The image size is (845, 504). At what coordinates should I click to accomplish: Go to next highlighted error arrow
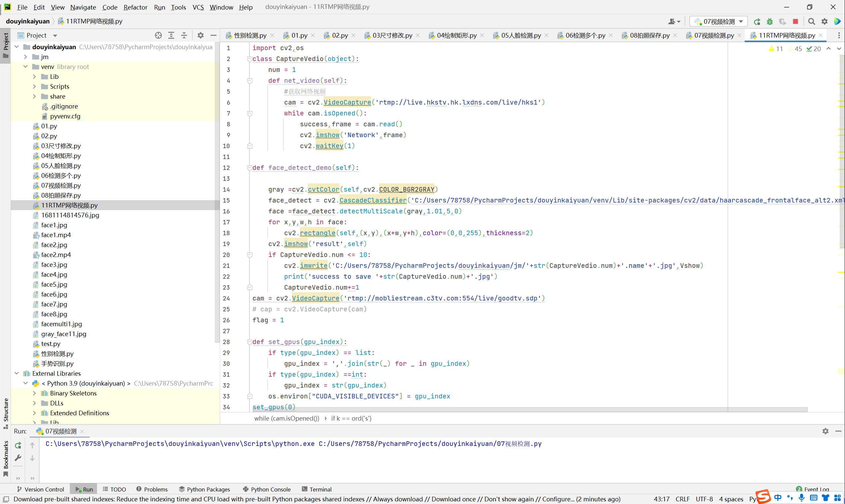838,48
